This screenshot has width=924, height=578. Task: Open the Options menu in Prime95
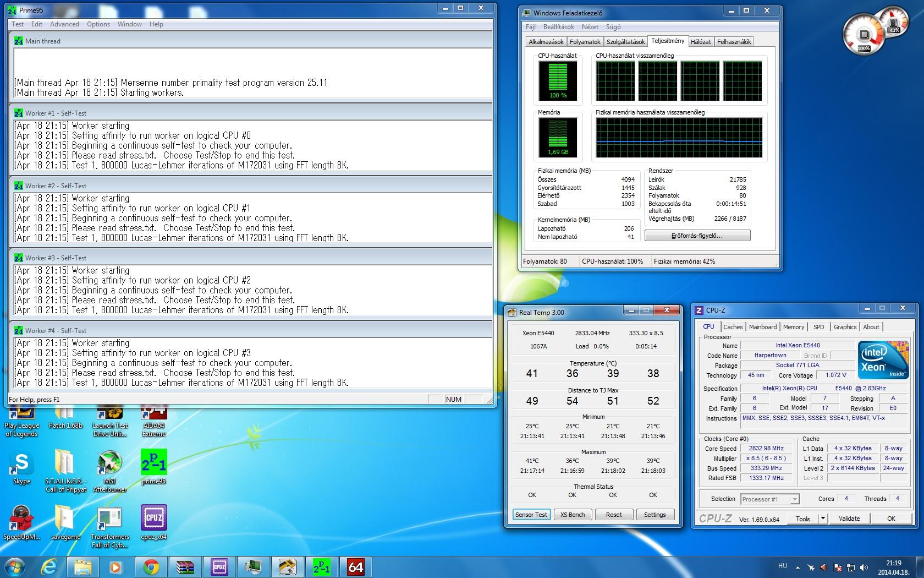click(98, 24)
